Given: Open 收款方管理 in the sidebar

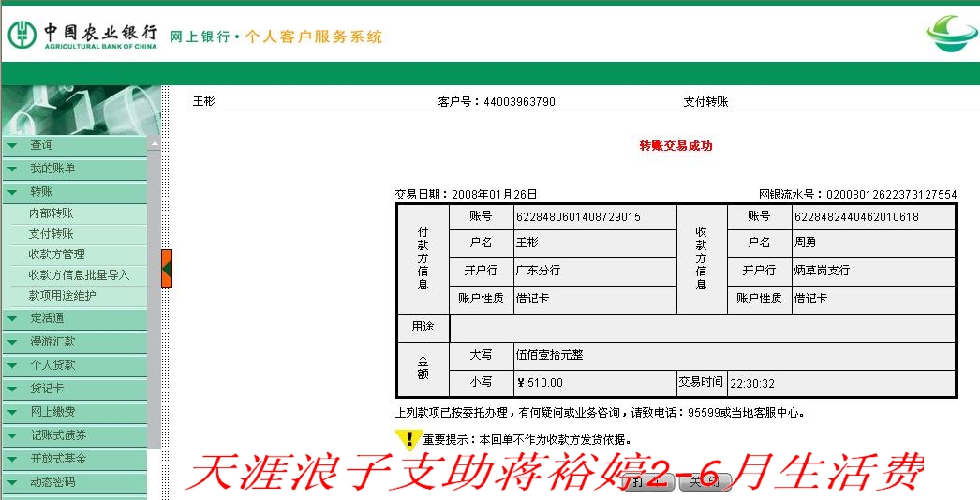Looking at the screenshot, I should click(x=57, y=255).
